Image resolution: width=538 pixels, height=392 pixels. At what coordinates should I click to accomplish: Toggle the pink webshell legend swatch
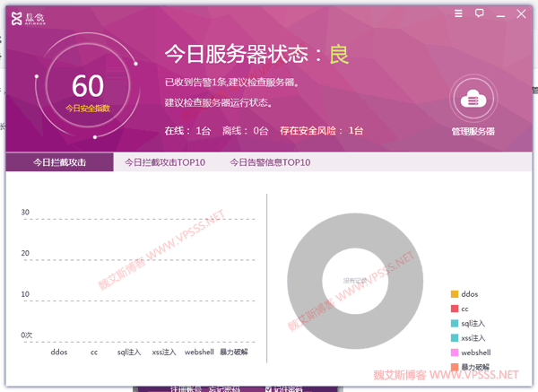455,353
